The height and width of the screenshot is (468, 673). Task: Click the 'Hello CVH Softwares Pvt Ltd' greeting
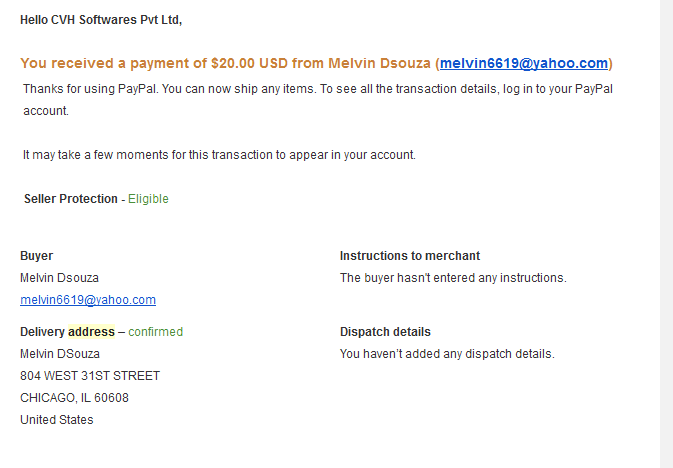[x=101, y=20]
